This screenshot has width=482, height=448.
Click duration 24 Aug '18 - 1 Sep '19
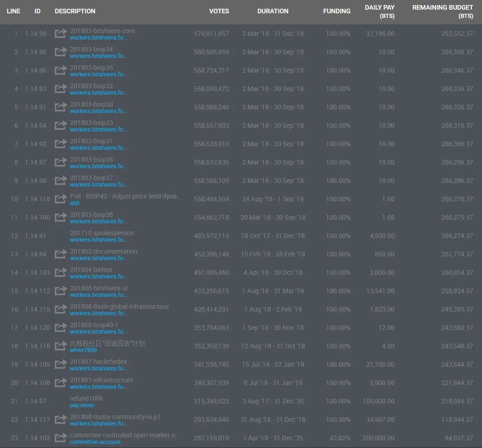(x=273, y=199)
